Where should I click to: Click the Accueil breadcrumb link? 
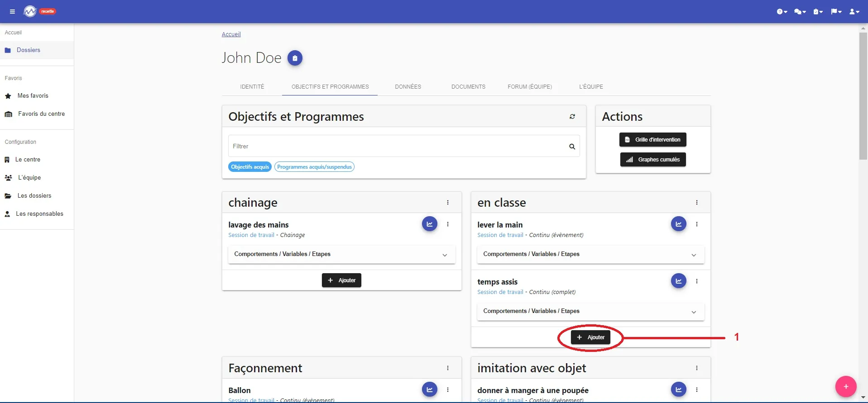(x=231, y=34)
